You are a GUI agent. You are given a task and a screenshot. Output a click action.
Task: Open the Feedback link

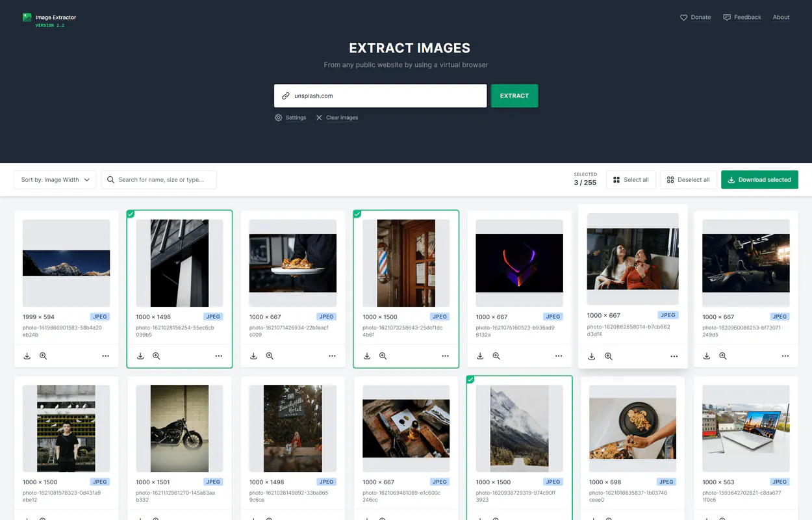point(742,18)
